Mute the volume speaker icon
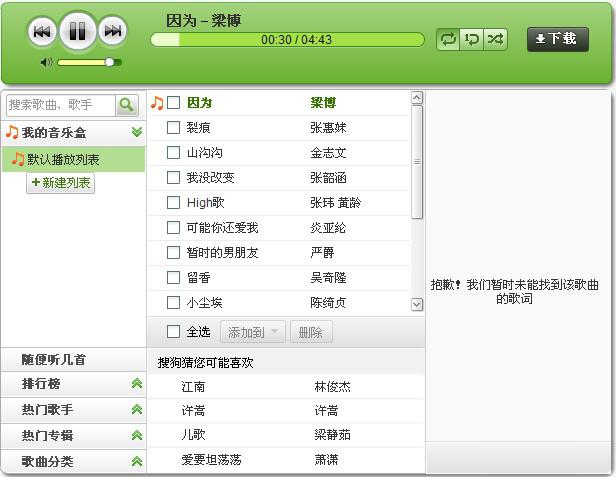Image resolution: width=616 pixels, height=477 pixels. click(46, 62)
